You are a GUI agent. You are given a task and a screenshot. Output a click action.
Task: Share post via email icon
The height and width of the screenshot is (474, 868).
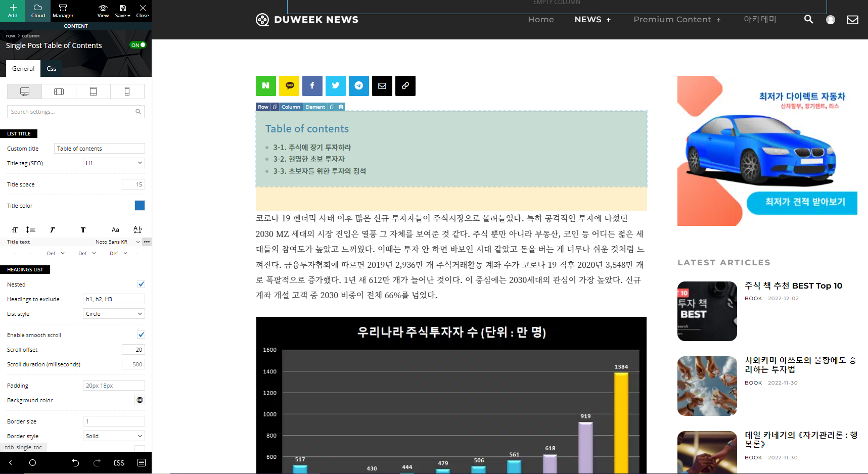click(x=382, y=86)
